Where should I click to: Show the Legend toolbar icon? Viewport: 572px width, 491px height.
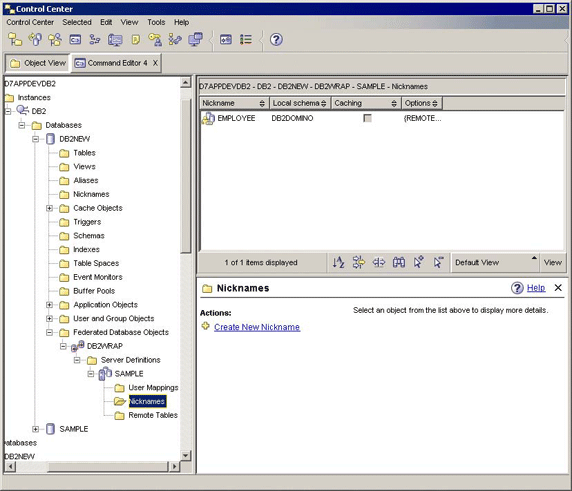click(246, 39)
